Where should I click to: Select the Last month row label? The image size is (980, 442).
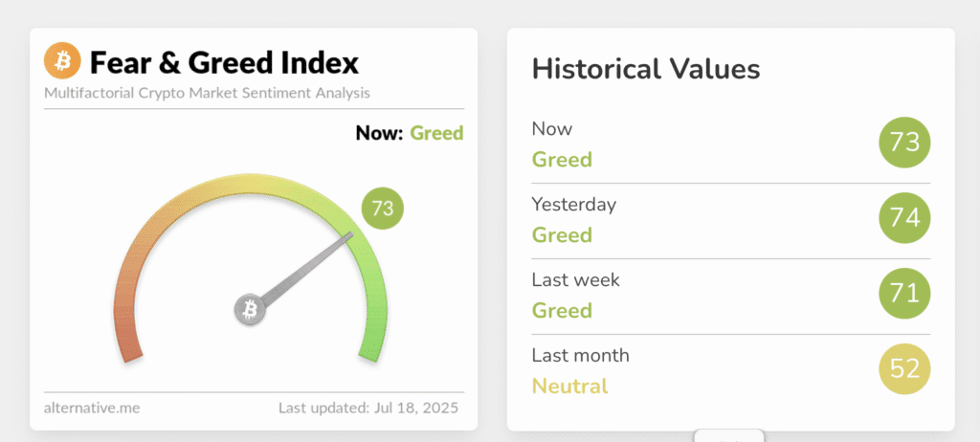pos(580,355)
